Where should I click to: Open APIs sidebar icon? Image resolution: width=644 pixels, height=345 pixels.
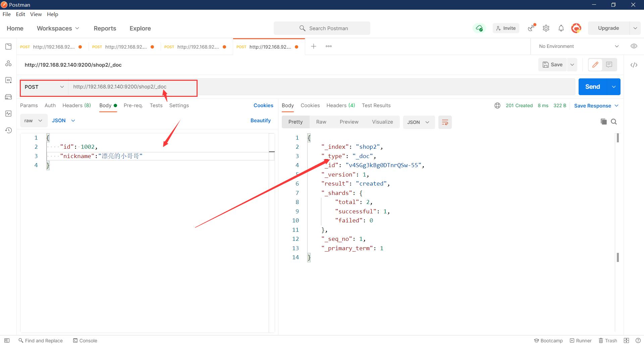8,63
